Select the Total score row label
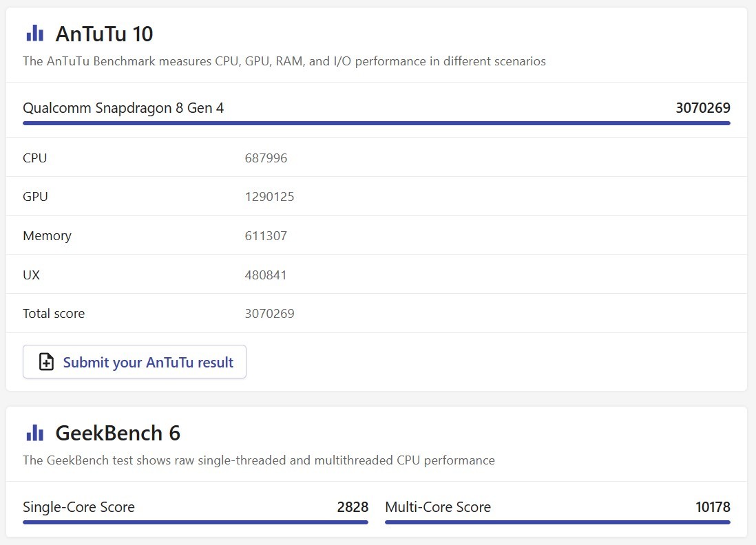 [54, 313]
